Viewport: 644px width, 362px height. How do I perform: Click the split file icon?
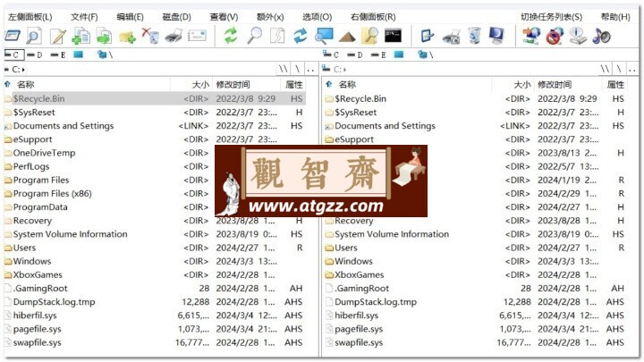[277, 36]
